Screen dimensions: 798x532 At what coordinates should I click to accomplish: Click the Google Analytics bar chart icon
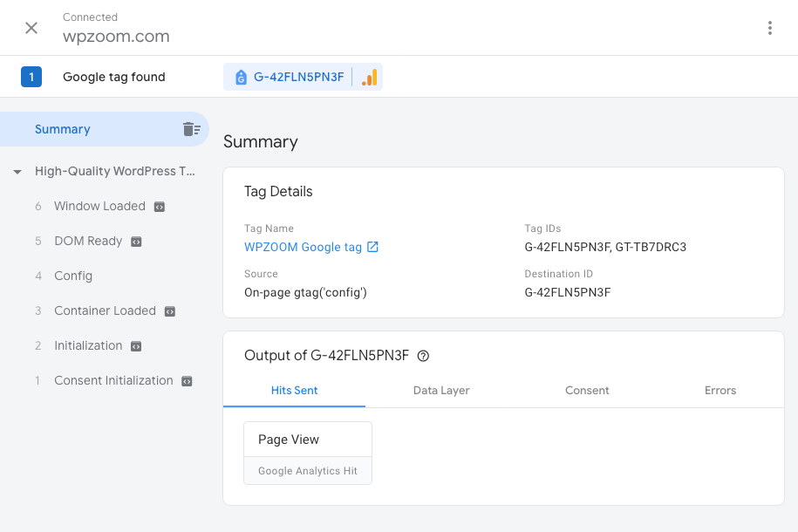click(370, 78)
